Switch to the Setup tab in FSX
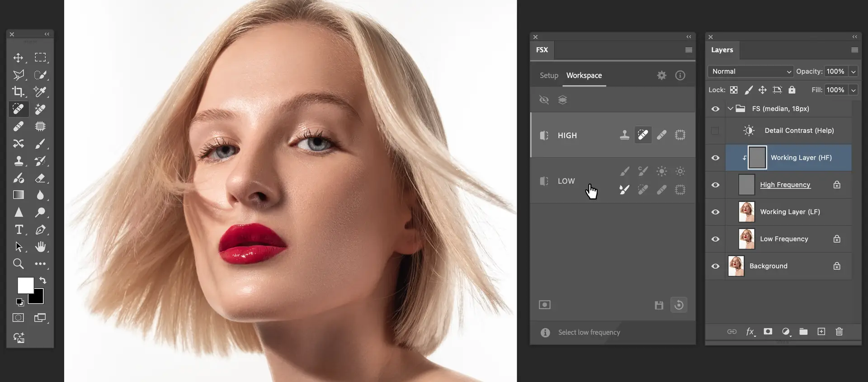Image resolution: width=868 pixels, height=382 pixels. pos(549,75)
